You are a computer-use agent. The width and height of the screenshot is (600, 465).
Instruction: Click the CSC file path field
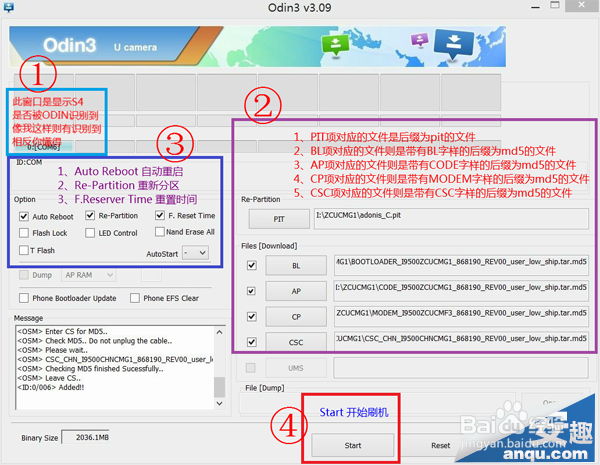[x=461, y=342]
